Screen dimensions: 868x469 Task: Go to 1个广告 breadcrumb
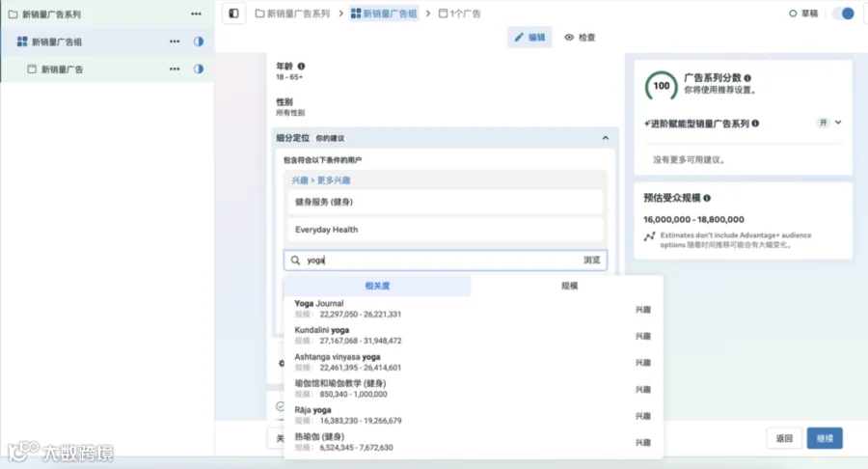pos(460,14)
